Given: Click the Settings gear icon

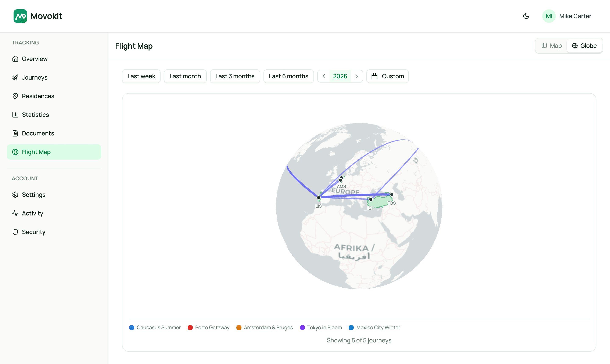Looking at the screenshot, I should tap(15, 195).
